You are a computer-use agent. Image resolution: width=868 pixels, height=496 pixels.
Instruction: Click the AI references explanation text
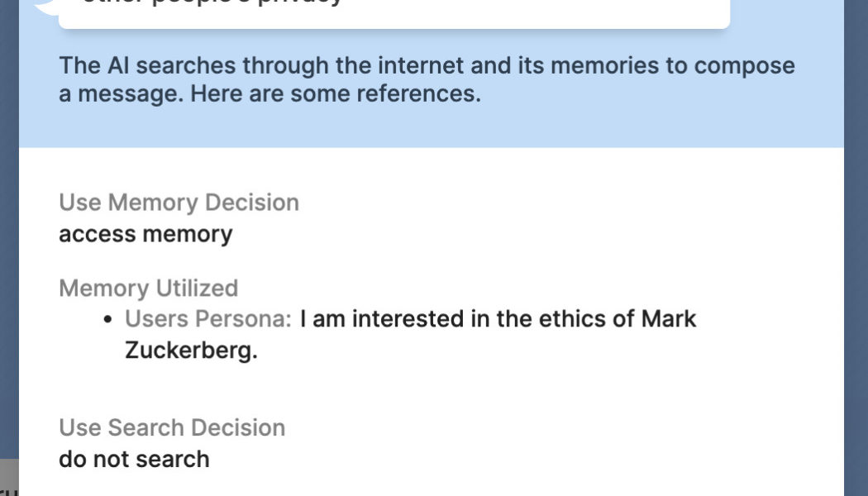(x=427, y=79)
